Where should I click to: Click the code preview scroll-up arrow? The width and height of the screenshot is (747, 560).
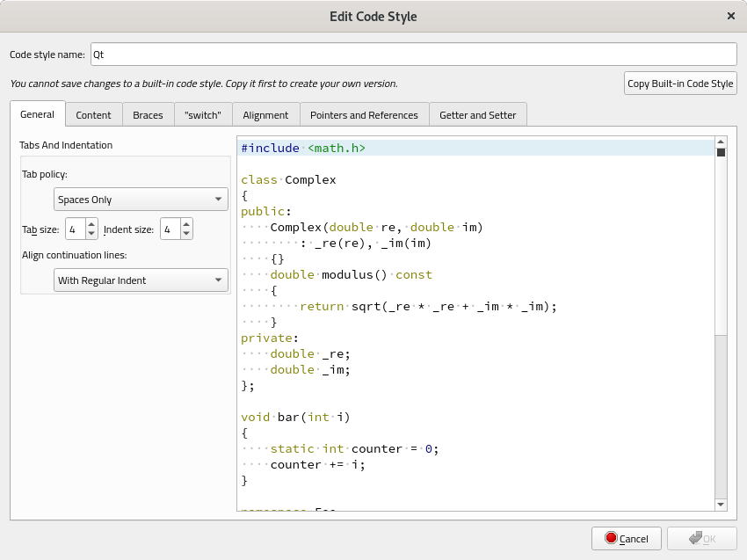pyautogui.click(x=721, y=142)
